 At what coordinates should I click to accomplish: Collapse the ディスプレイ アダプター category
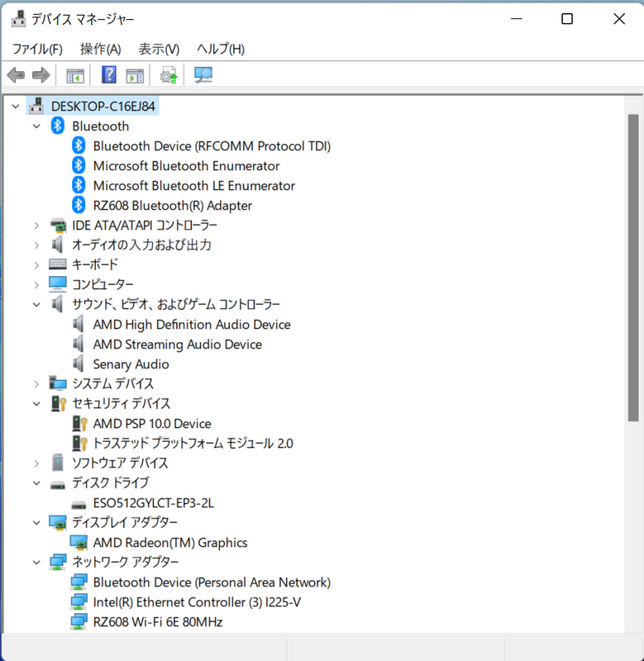coord(36,523)
